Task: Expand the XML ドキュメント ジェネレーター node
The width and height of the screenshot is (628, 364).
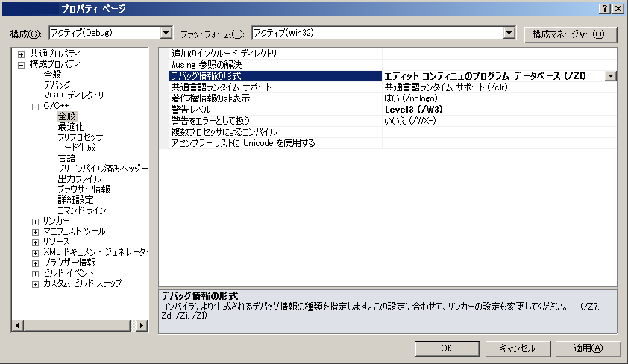Action: tap(35, 253)
